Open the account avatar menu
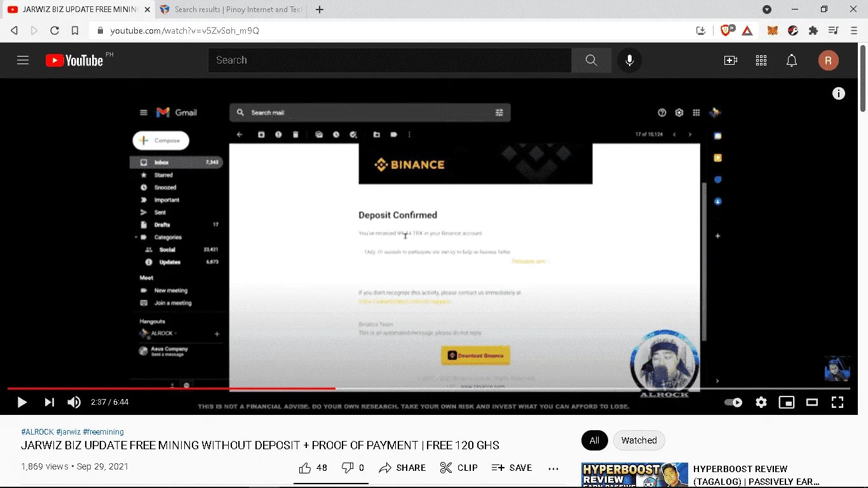Image resolution: width=868 pixels, height=488 pixels. [x=828, y=60]
